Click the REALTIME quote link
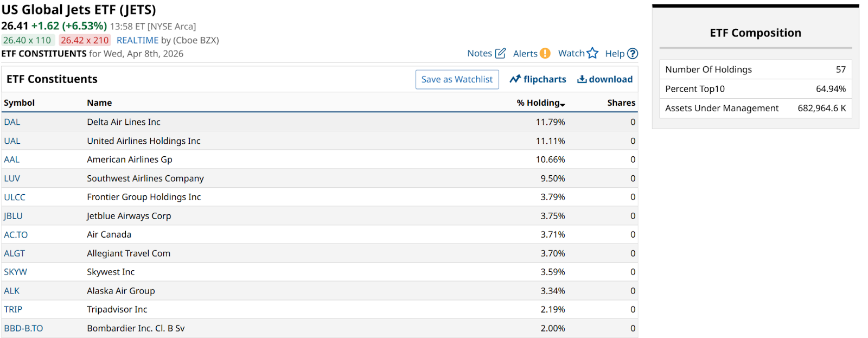The image size is (868, 338). (137, 40)
